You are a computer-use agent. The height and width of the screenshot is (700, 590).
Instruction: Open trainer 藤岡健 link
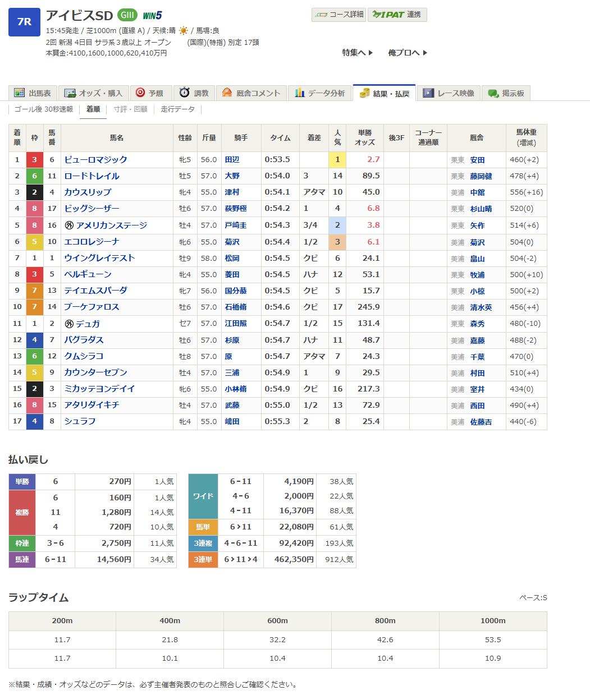coord(481,177)
